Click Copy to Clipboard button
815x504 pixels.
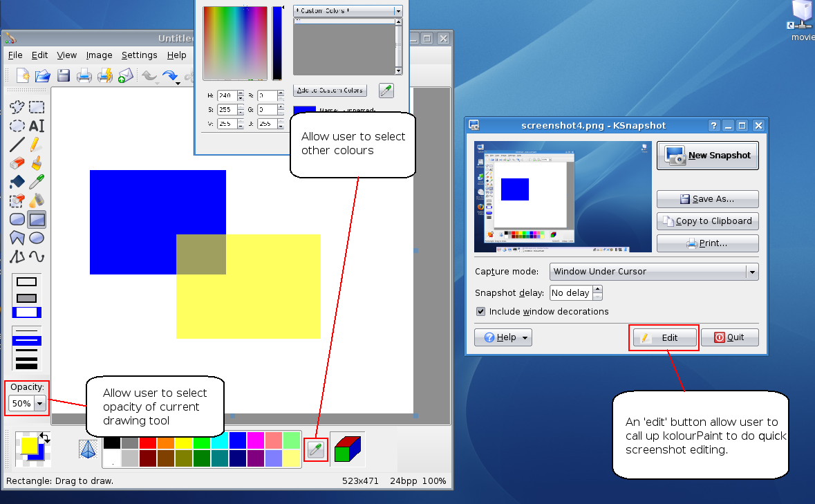pos(707,221)
